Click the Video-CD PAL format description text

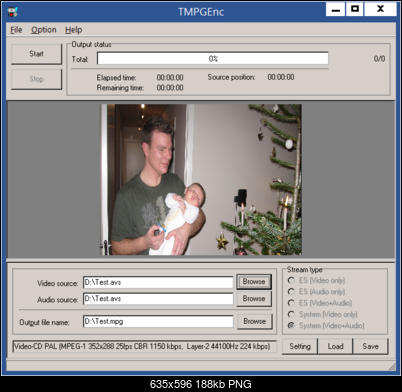click(142, 347)
